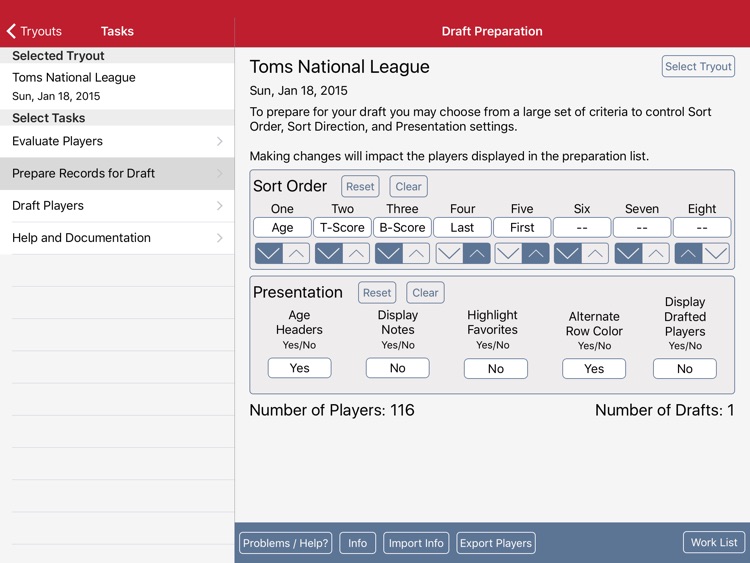
Task: Select ascending arrow for sort column Three
Action: click(x=416, y=254)
